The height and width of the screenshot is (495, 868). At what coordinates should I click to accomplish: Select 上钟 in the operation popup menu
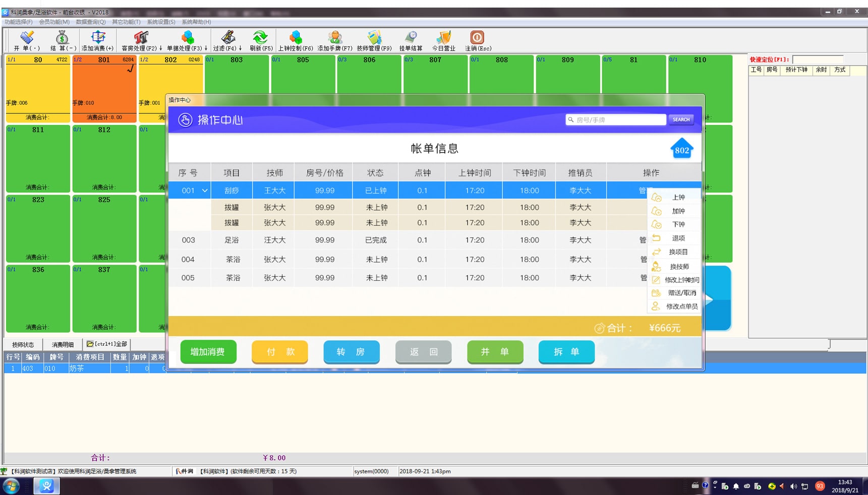click(x=674, y=197)
